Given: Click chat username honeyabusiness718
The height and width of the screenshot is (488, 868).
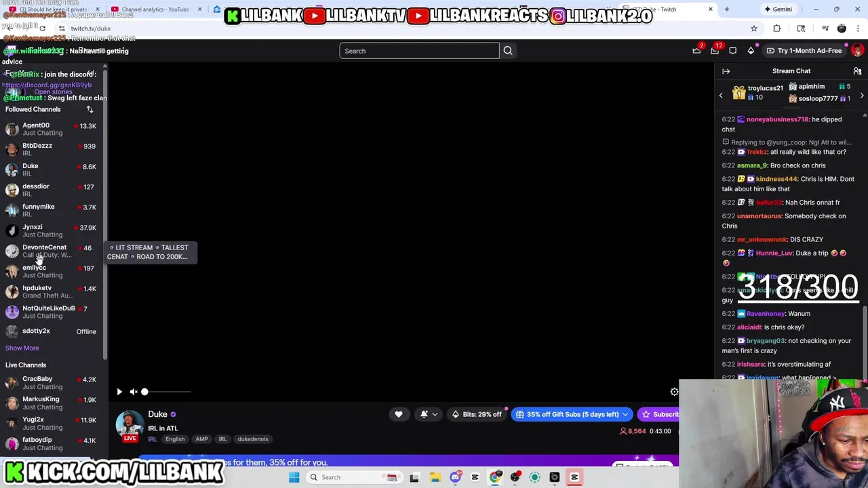Looking at the screenshot, I should click(x=777, y=119).
